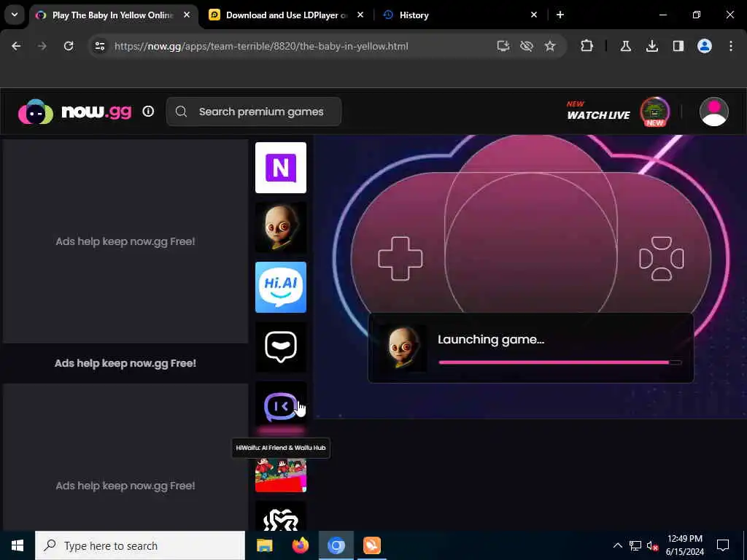Open the red blocky game sidebar icon
747x560 pixels.
pyautogui.click(x=281, y=475)
